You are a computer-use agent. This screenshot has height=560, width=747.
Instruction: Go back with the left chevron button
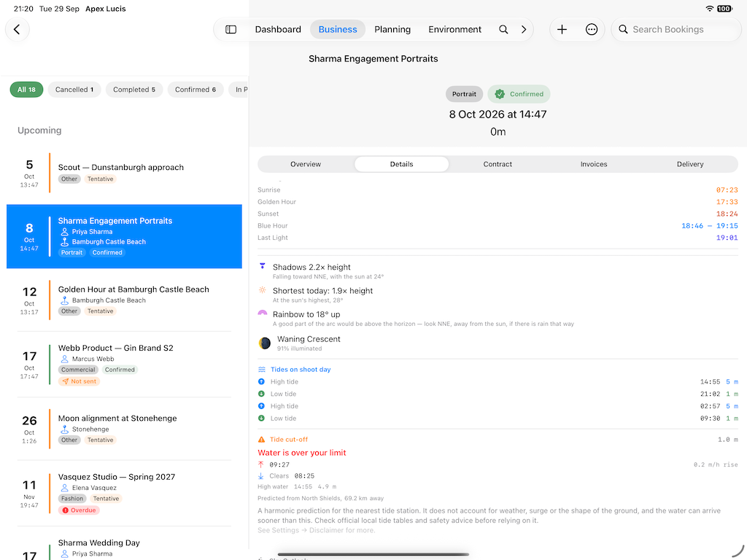(18, 29)
